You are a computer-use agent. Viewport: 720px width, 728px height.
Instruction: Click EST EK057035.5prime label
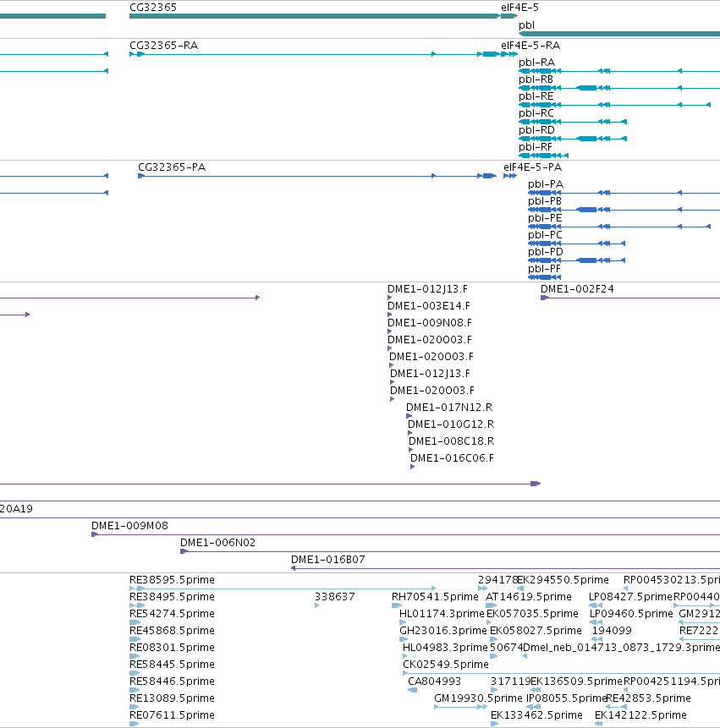[532, 614]
